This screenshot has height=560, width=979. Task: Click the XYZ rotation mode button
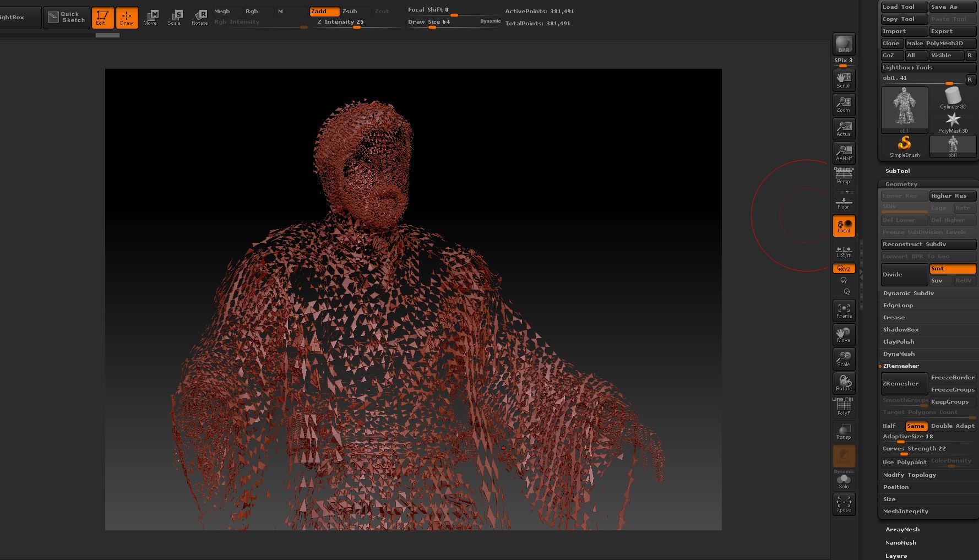(844, 269)
